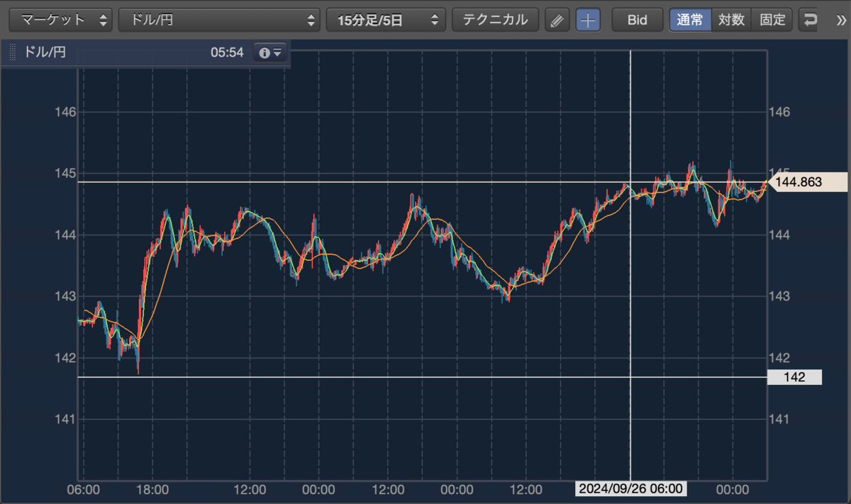
Task: Open the 15分足/5日 timeframe dropdown
Action: (x=386, y=20)
